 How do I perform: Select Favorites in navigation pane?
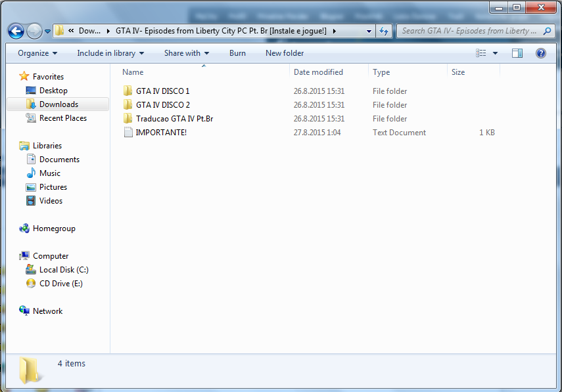(48, 77)
